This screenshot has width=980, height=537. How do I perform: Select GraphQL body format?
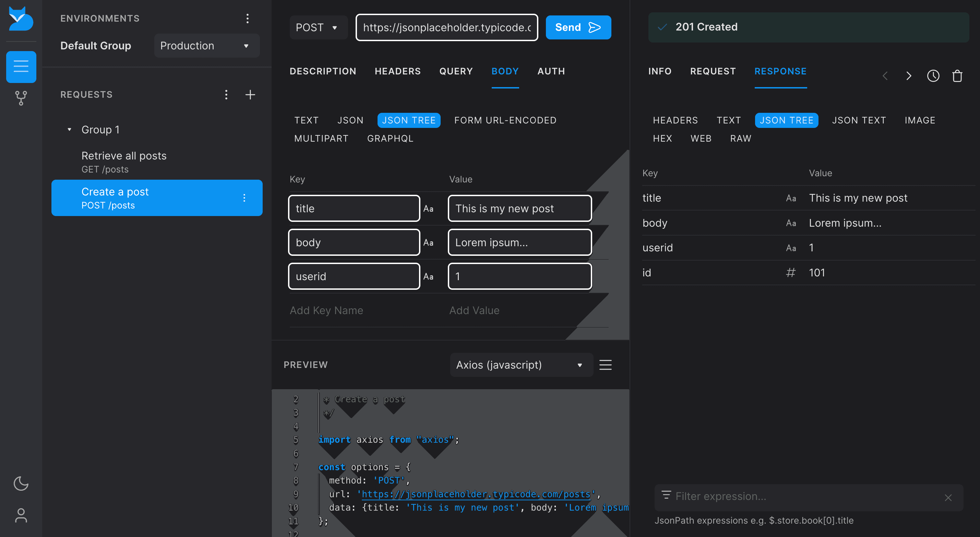tap(390, 139)
